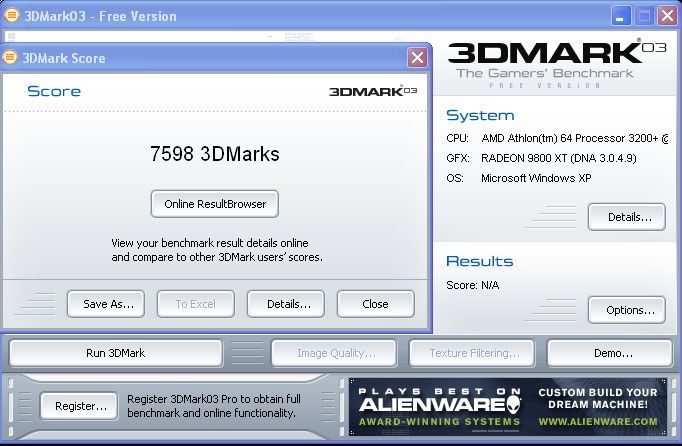
Task: Open system Details... under System section
Action: pyautogui.click(x=626, y=216)
